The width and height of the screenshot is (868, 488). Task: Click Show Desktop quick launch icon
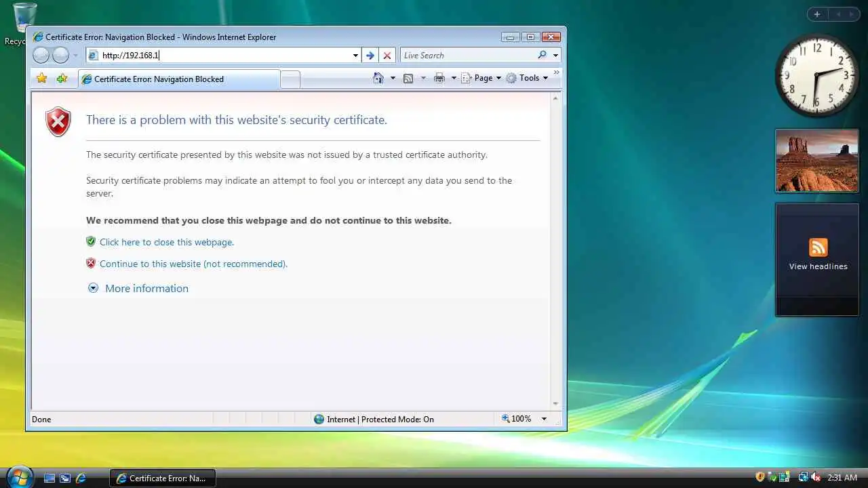pyautogui.click(x=50, y=478)
